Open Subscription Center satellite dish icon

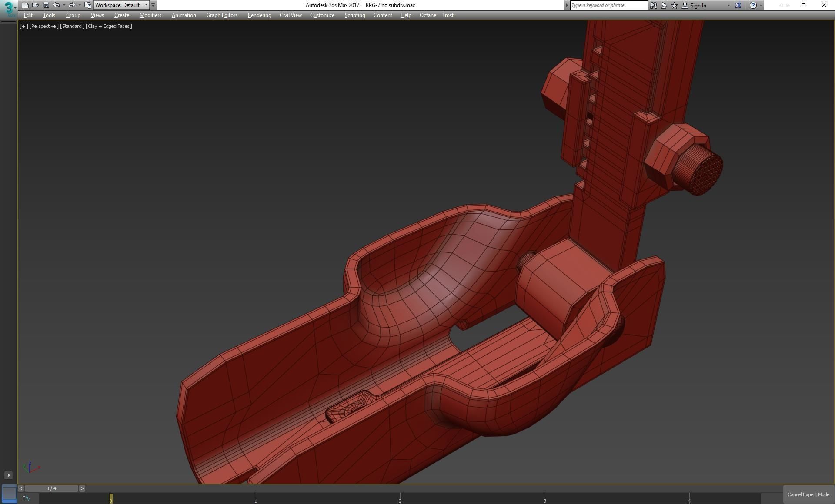[664, 5]
